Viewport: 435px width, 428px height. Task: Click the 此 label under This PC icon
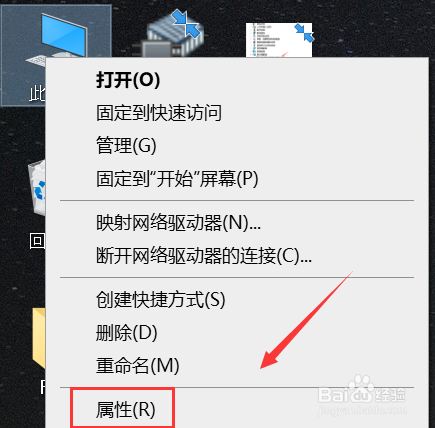tap(37, 94)
